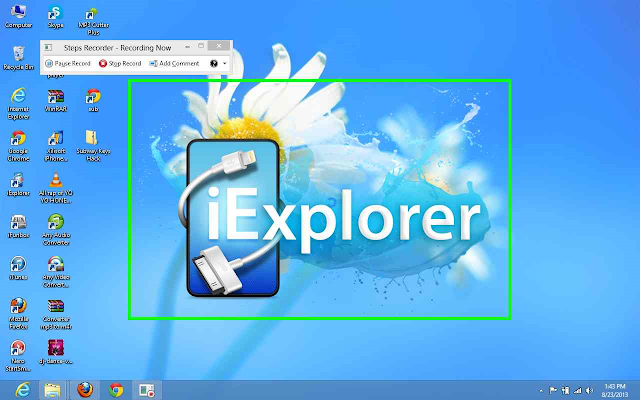Open the volume speaker tray icon
This screenshot has width=640, height=400.
tap(589, 391)
